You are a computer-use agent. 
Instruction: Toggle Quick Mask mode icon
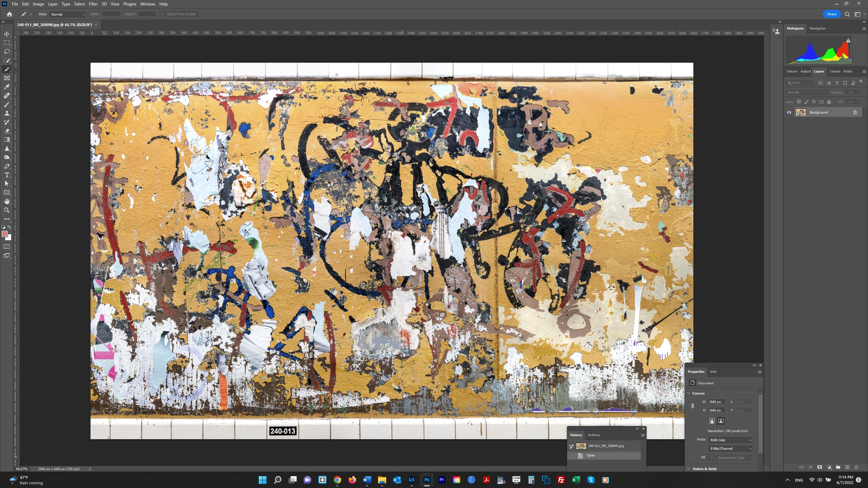click(7, 247)
